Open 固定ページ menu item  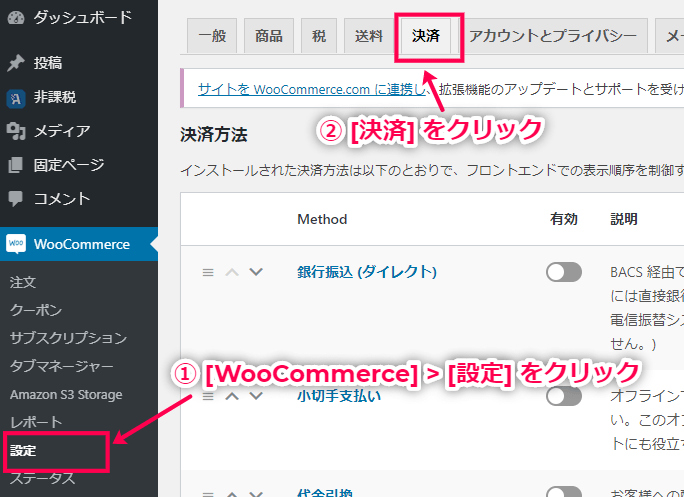click(x=79, y=165)
